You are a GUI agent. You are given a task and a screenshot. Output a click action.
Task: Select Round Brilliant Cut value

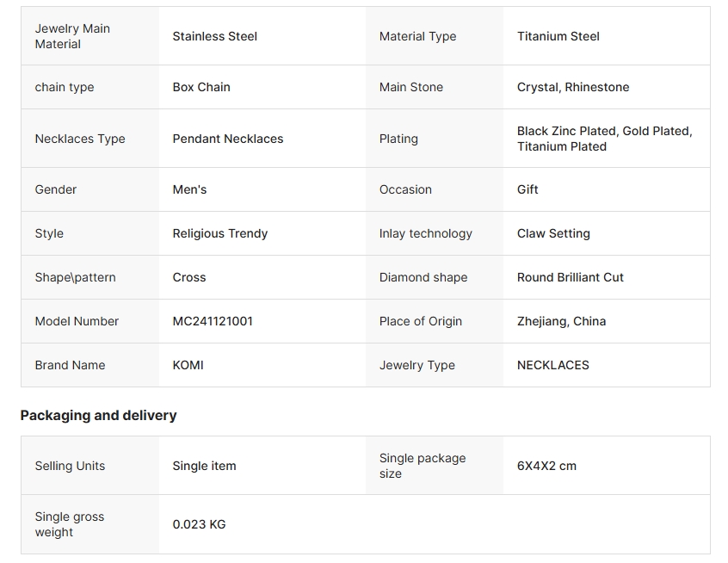click(x=571, y=277)
